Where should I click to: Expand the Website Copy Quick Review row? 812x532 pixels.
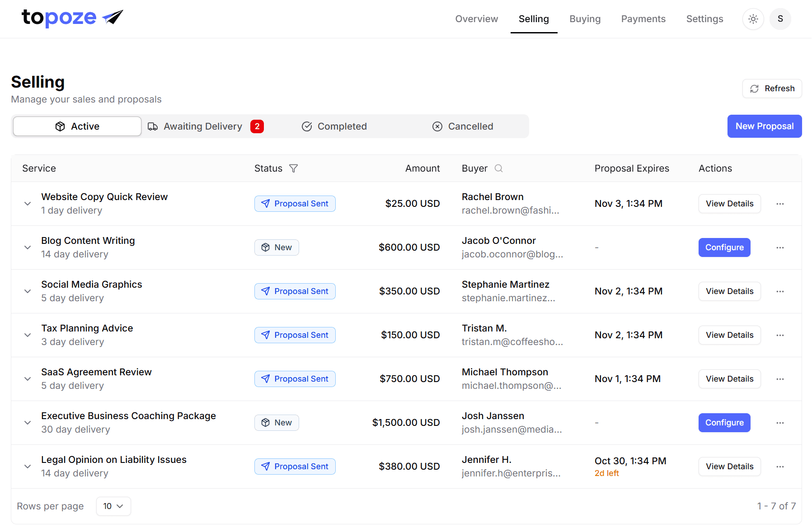tap(27, 204)
